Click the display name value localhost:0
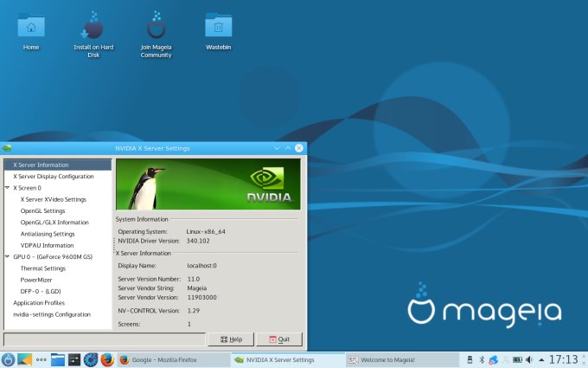Viewport: 588px width, 368px height. (x=201, y=266)
